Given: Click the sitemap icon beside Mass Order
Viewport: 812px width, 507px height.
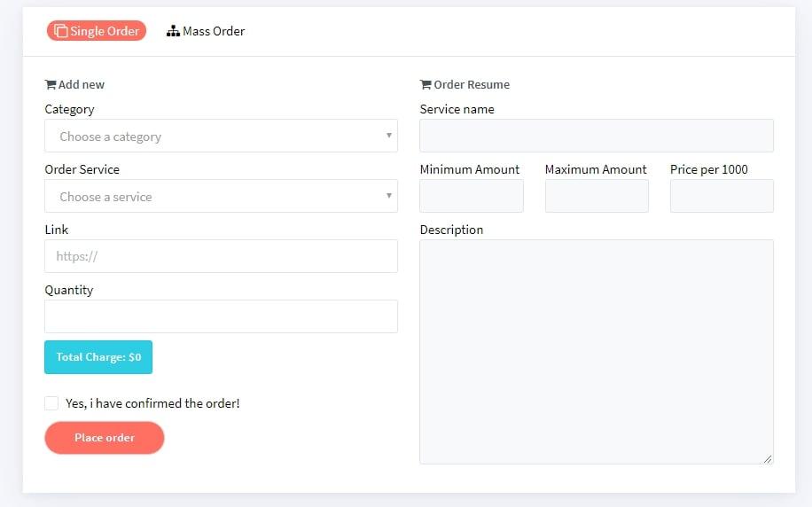Looking at the screenshot, I should (173, 31).
